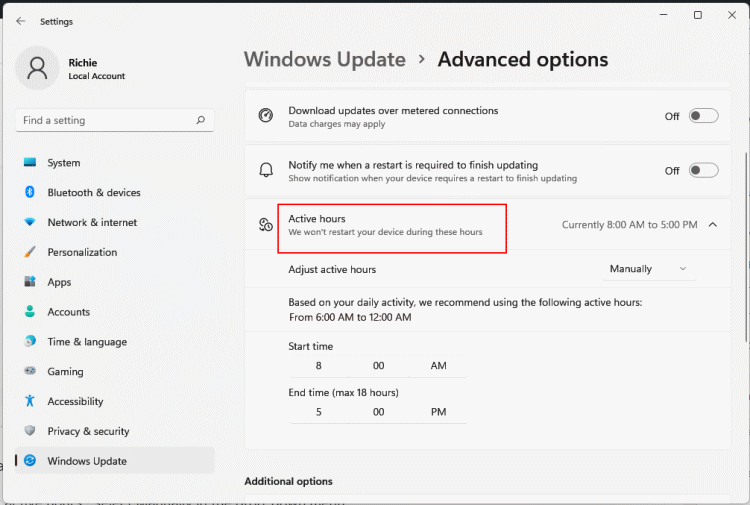Click the Accessibility figure icon
Image resolution: width=750 pixels, height=505 pixels.
30,401
